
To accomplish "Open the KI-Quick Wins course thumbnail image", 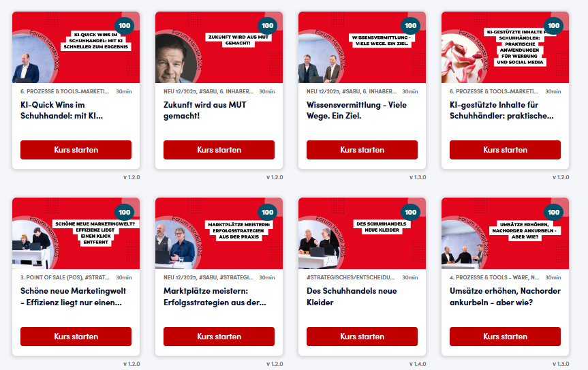I will (x=76, y=47).
